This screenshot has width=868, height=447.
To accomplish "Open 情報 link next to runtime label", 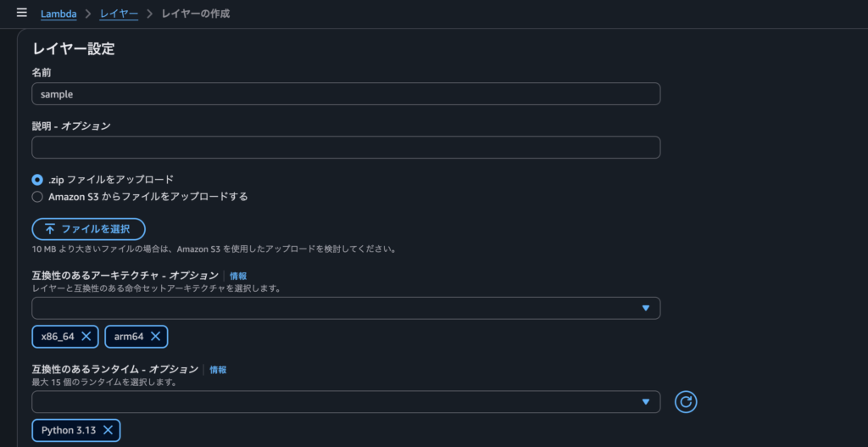I will (218, 370).
